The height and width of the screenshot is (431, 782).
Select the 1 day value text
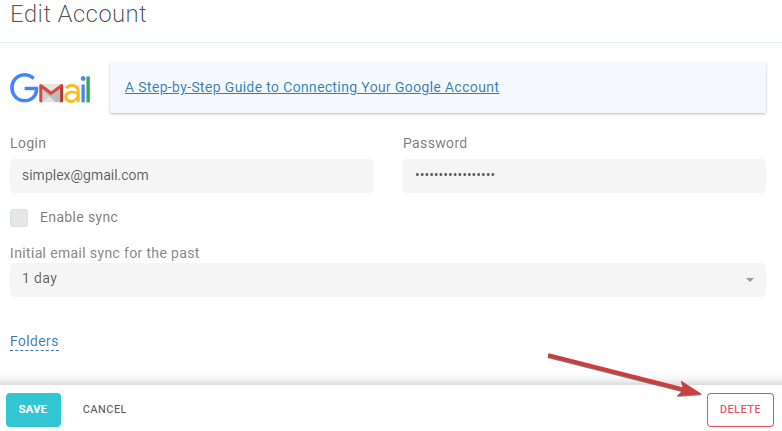pos(39,278)
